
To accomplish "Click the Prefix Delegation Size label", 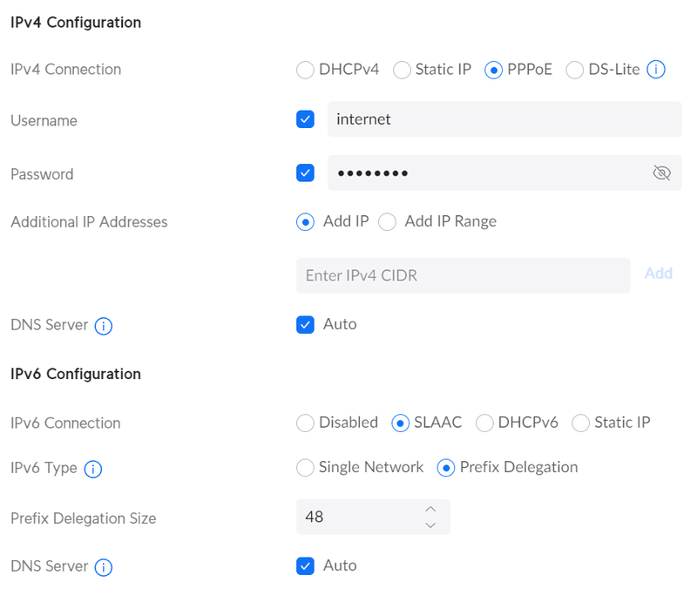I will (x=83, y=518).
